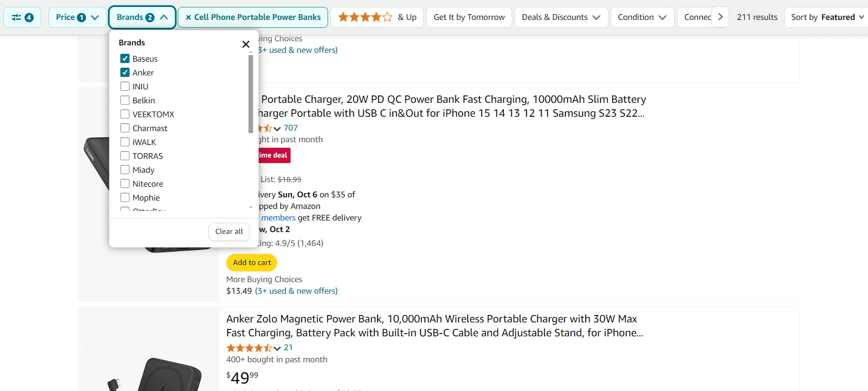Image resolution: width=868 pixels, height=391 pixels.
Task: Open rating breakdown for Anker Zolo power bank
Action: tap(277, 348)
